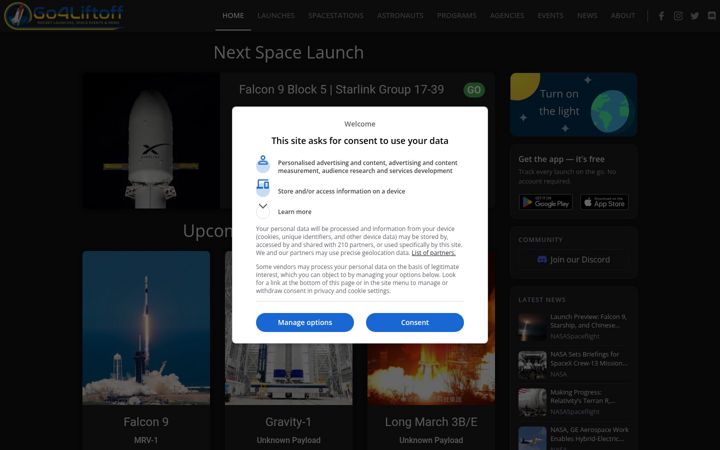
Task: Click the Consent button
Action: (x=415, y=322)
